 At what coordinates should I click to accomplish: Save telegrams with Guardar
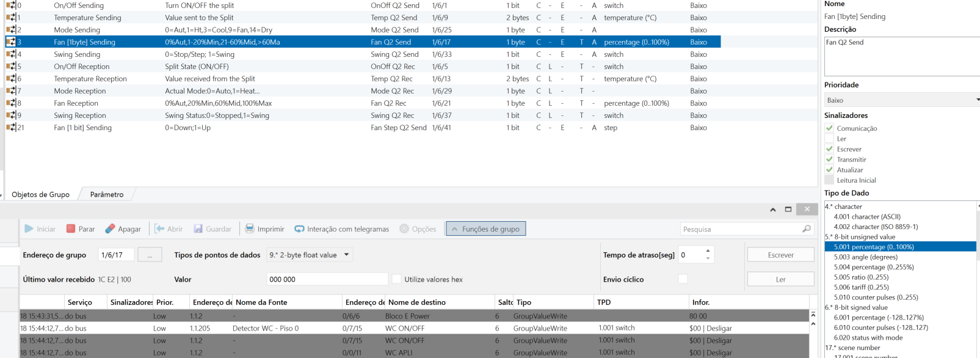[212, 229]
